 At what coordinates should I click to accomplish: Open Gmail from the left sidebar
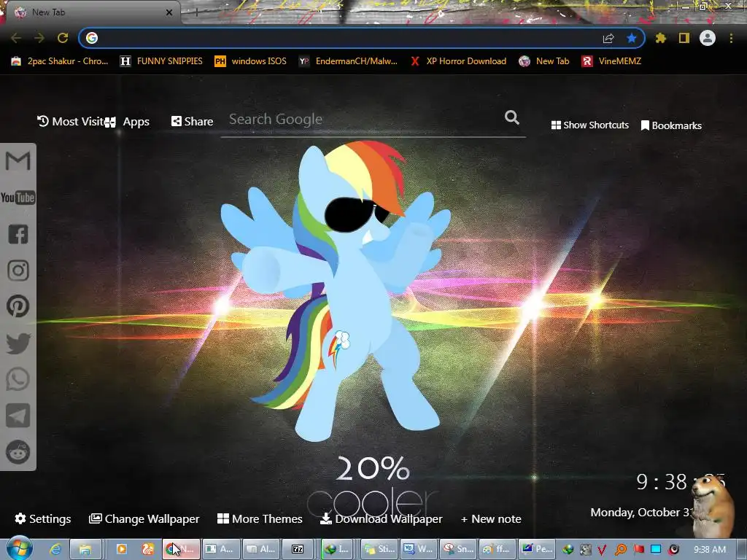[18, 161]
